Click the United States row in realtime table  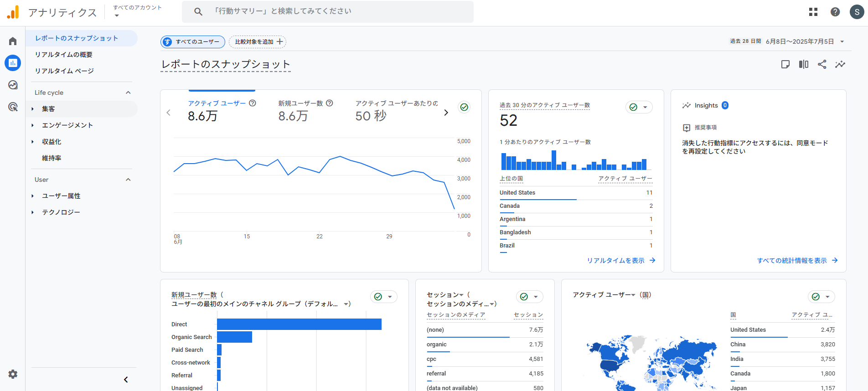coord(576,193)
